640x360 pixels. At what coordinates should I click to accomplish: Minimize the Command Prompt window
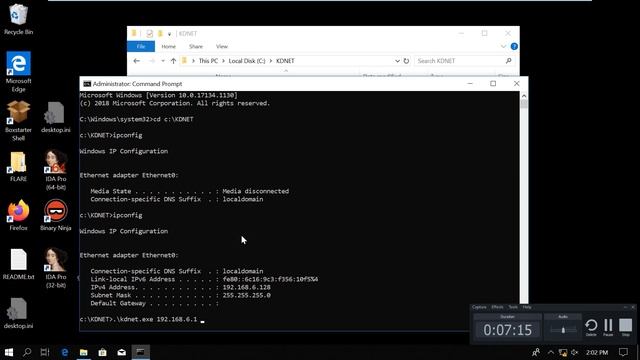(470, 84)
